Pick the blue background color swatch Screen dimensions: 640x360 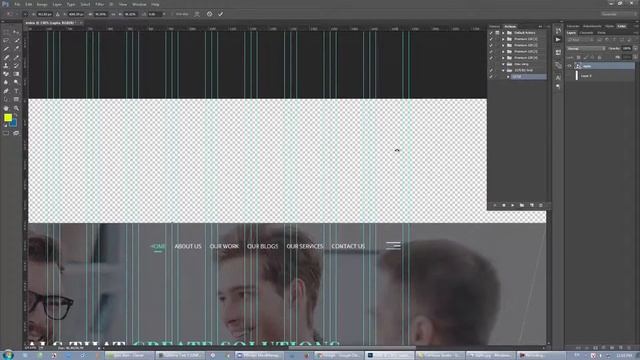point(14,123)
